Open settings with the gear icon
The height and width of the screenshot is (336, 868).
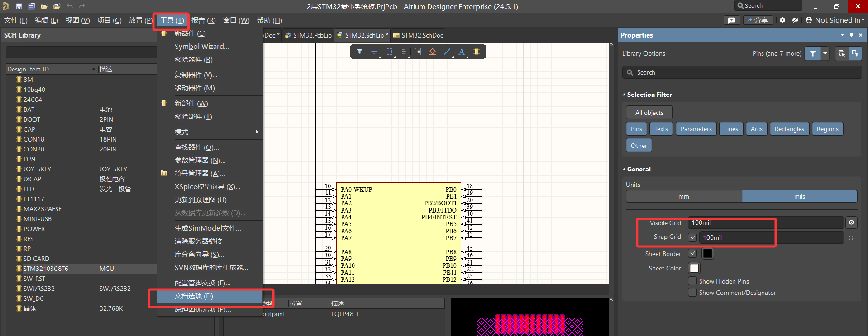coord(782,20)
